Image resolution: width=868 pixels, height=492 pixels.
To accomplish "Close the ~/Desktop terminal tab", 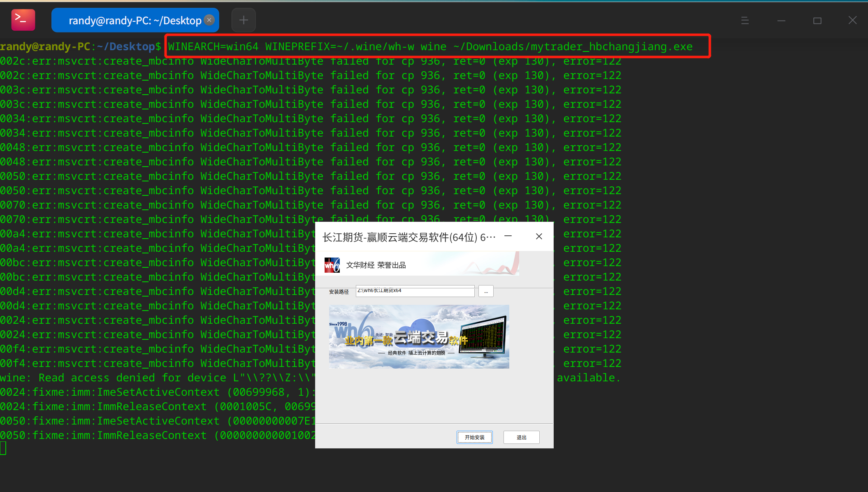I will click(x=209, y=20).
